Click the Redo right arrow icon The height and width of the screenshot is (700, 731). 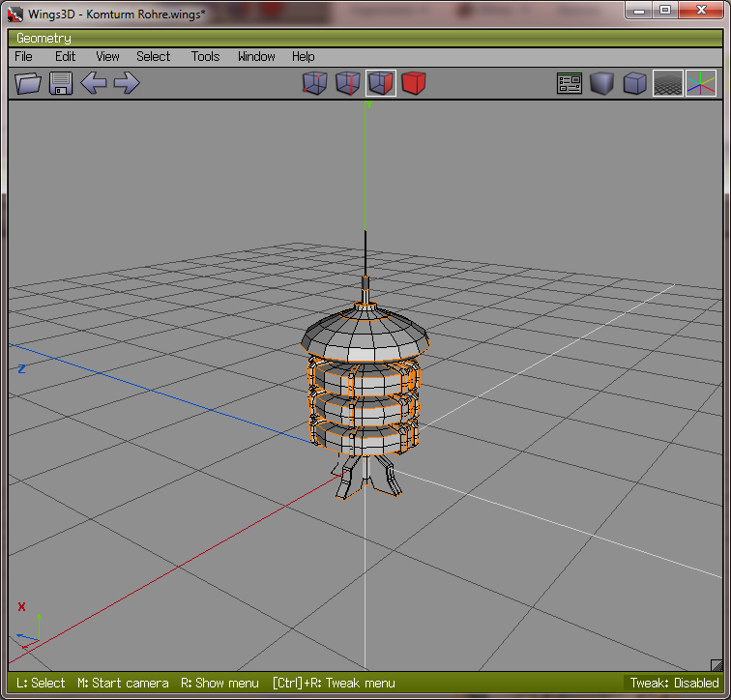127,83
